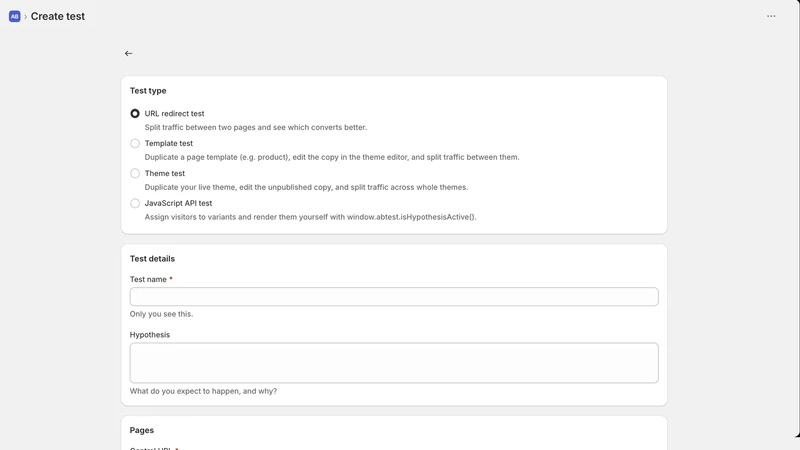Click 'Duplicate your live theme' description text

coord(306,187)
